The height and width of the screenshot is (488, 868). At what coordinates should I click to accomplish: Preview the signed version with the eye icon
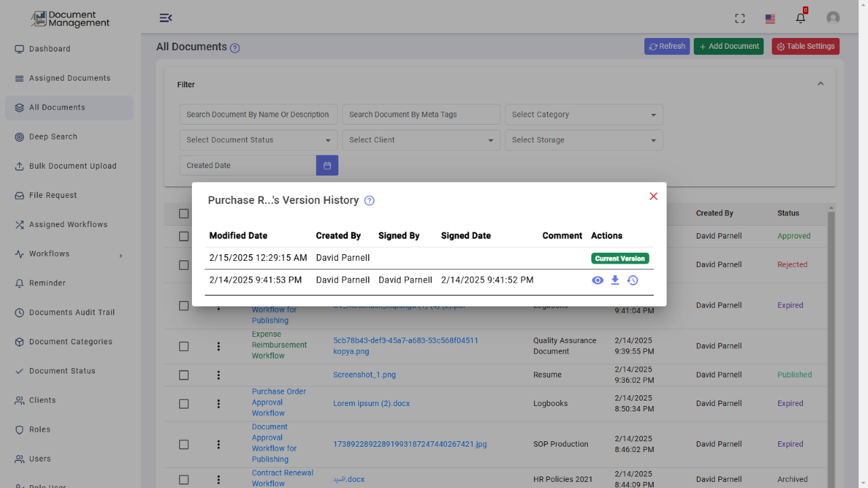(597, 280)
